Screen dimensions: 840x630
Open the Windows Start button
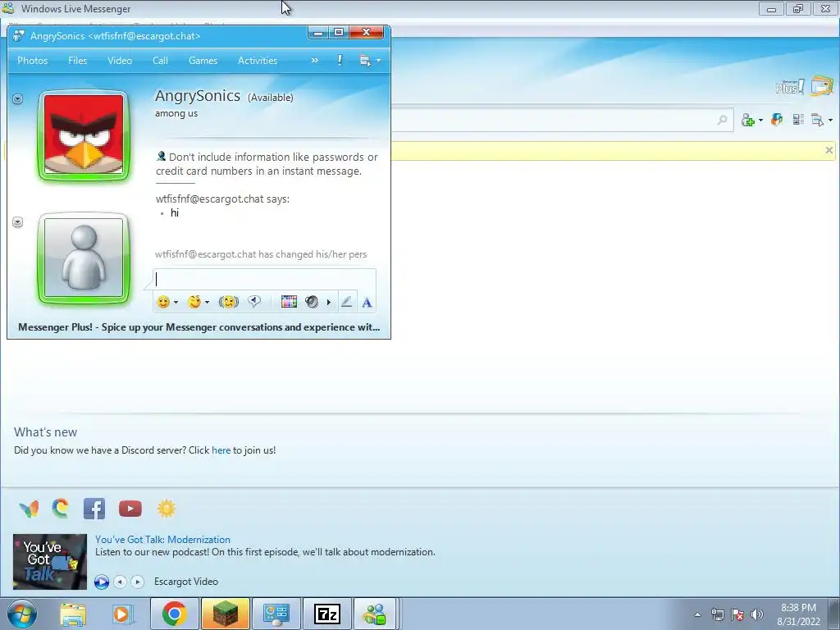click(x=22, y=614)
